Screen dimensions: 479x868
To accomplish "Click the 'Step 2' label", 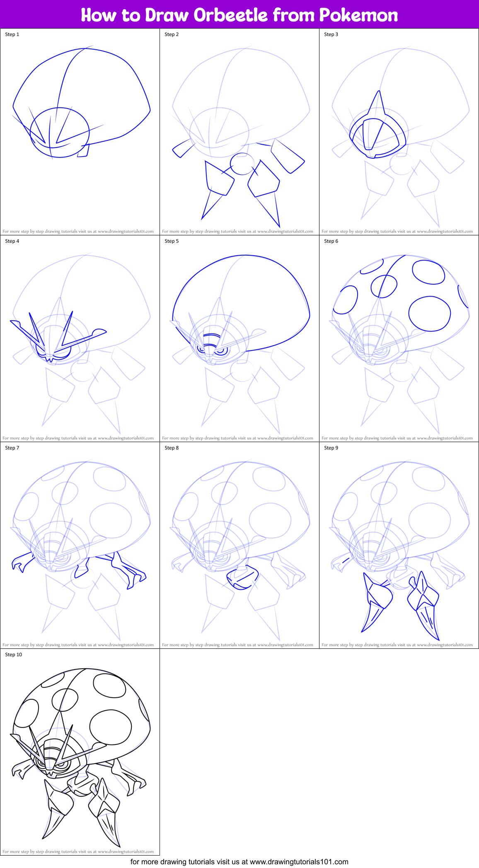I will pos(172,34).
